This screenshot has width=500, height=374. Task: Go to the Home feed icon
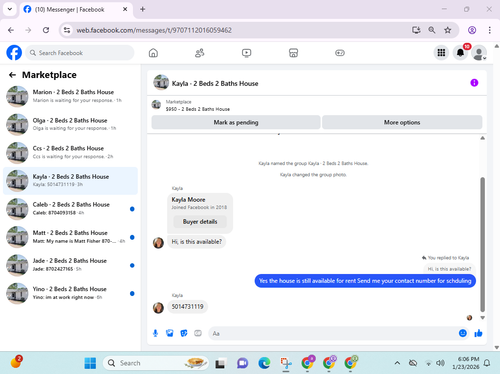(153, 53)
